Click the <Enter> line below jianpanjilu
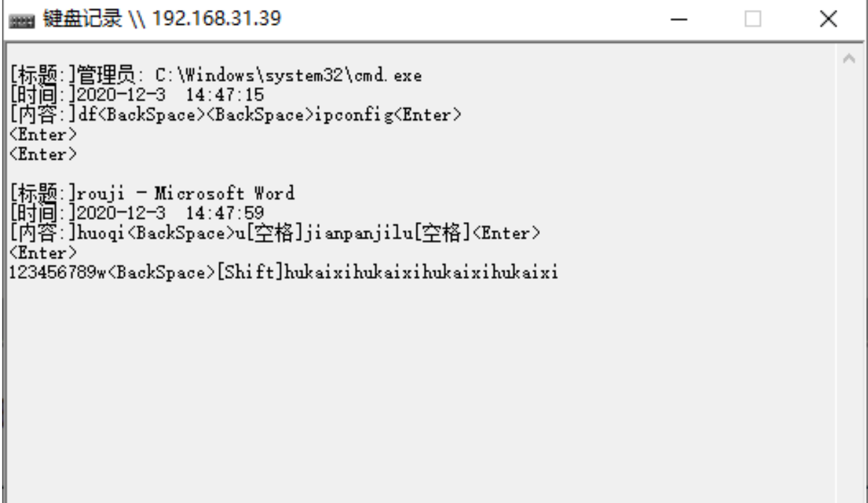Viewport: 868px width, 503px height. (42, 254)
